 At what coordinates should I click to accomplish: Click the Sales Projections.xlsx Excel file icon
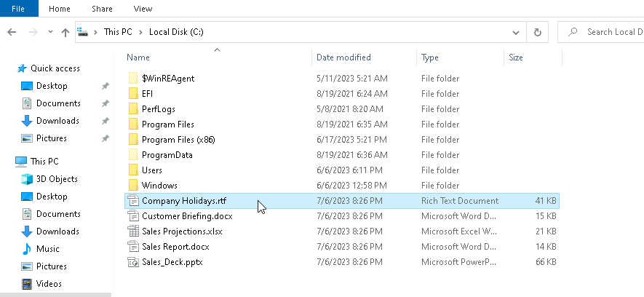(x=133, y=231)
